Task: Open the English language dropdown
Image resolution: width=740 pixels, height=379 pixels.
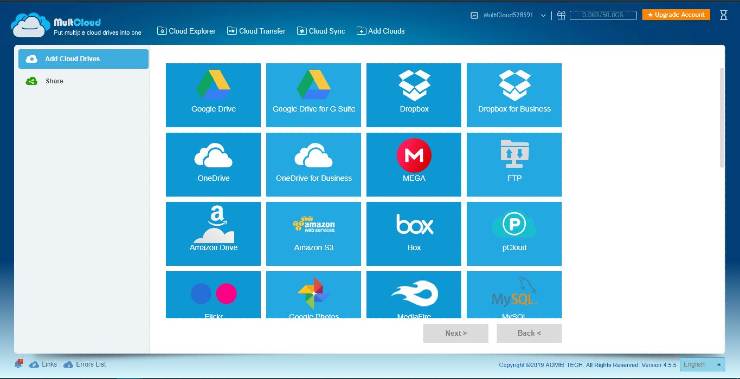Action: click(702, 364)
